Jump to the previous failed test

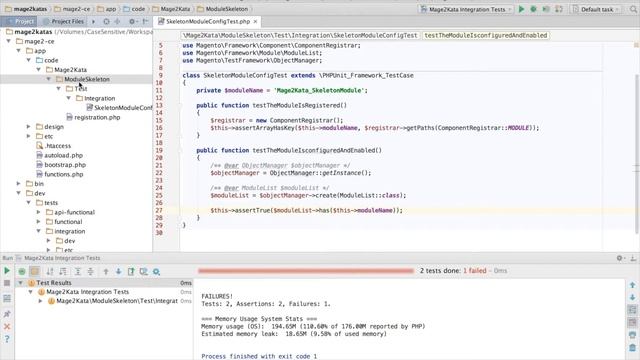click(x=106, y=271)
